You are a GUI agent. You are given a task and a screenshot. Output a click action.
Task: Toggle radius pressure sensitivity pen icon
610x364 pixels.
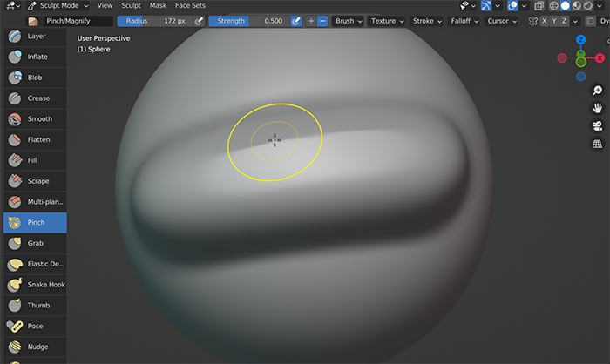(199, 21)
